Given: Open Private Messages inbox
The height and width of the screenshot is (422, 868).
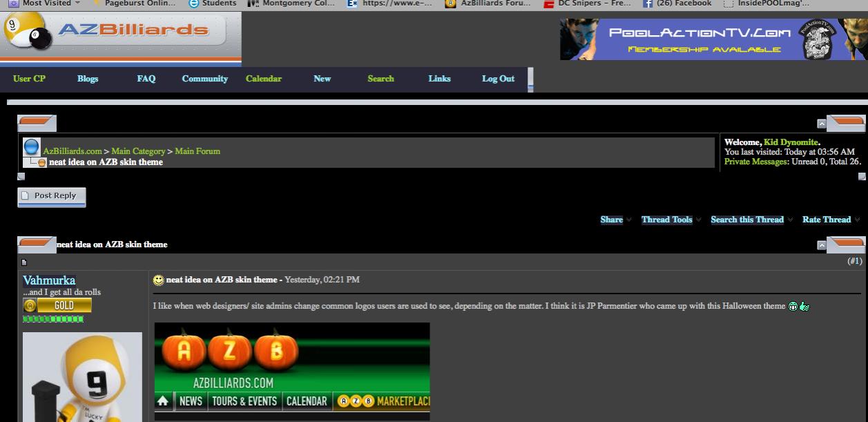Looking at the screenshot, I should click(x=756, y=162).
